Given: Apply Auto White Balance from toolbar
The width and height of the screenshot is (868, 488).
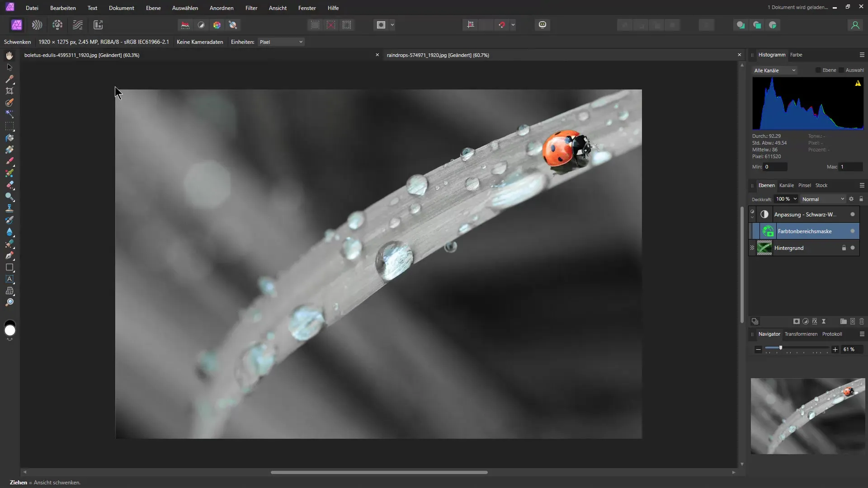Looking at the screenshot, I should [x=233, y=25].
